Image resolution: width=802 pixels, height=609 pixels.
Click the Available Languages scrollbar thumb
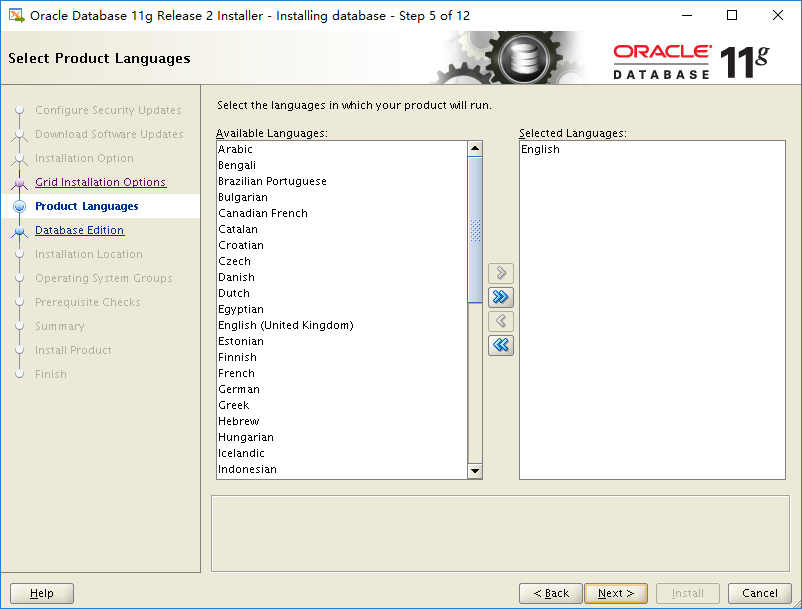pos(475,230)
